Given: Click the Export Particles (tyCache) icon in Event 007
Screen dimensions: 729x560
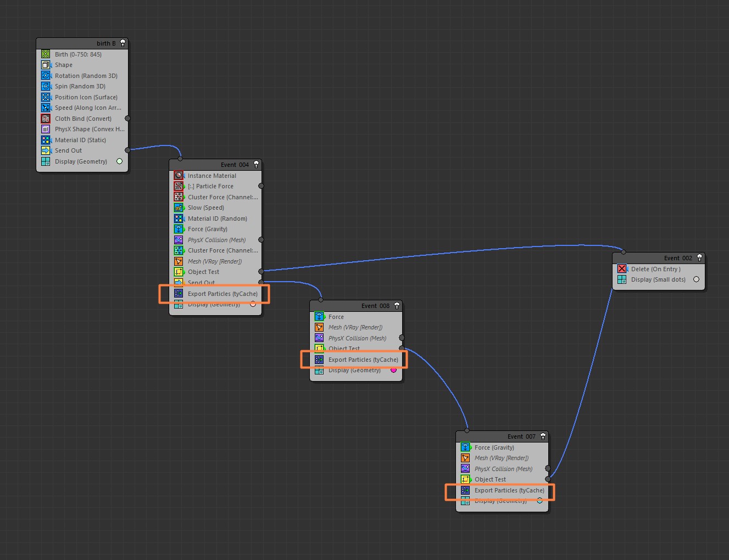Looking at the screenshot, I should tap(465, 490).
